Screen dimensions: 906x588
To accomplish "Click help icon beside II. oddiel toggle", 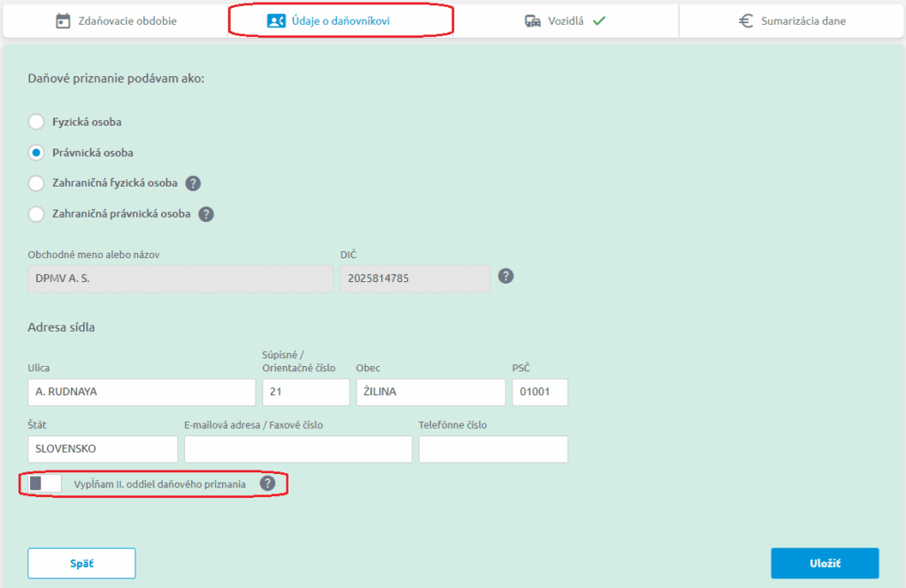I will tap(267, 484).
